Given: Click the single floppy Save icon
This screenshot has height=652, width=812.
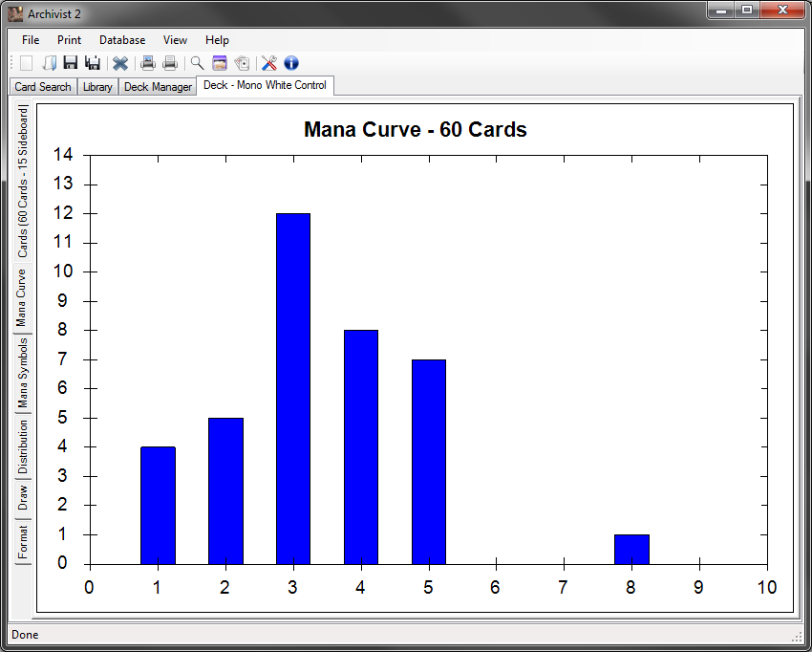Looking at the screenshot, I should coord(71,63).
